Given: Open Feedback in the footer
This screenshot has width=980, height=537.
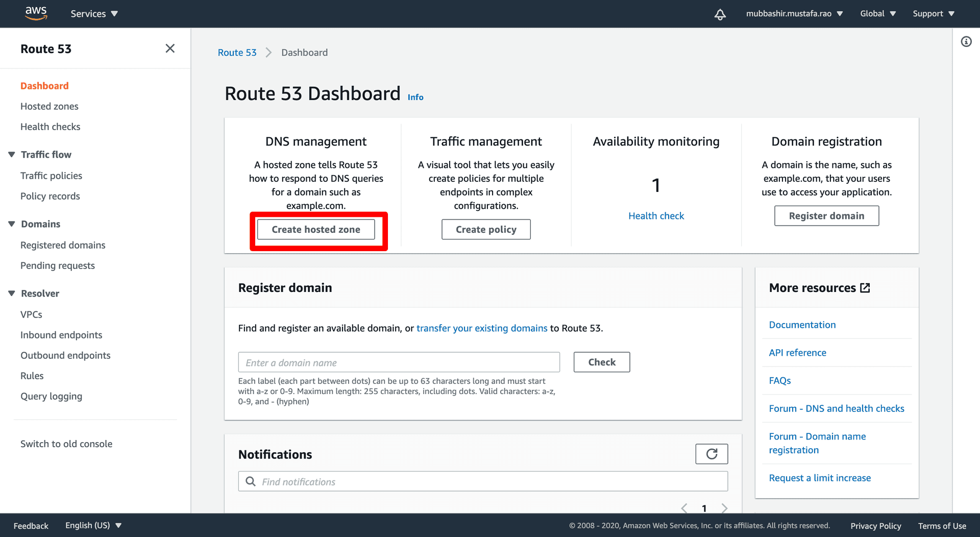Looking at the screenshot, I should click(31, 526).
